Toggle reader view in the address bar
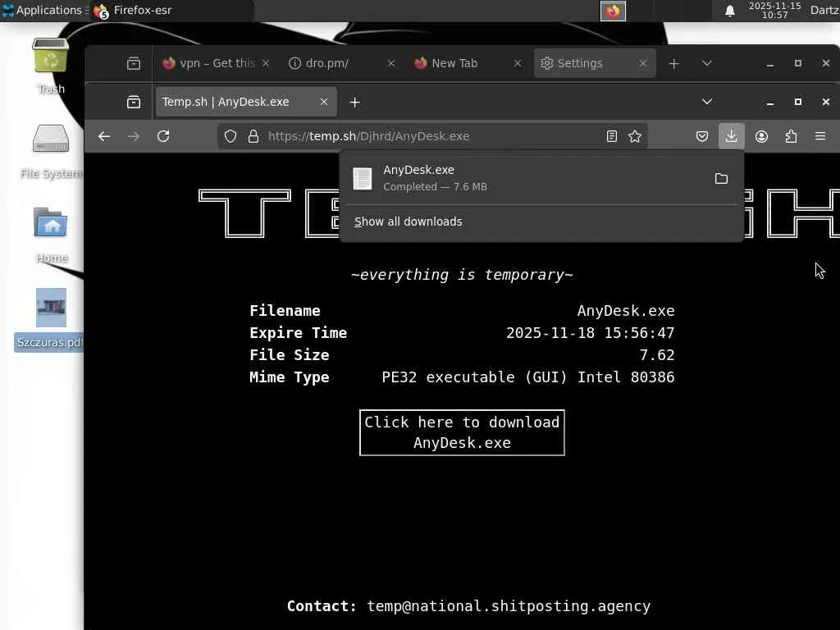The image size is (840, 630). 612,137
